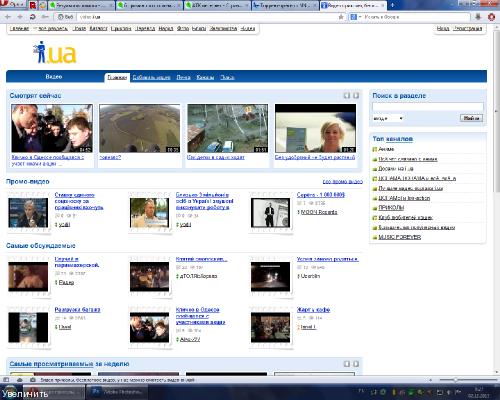This screenshot has width=500, height=400.
Task: Open the downloads arrow icon in toolbar
Action: pyautogui.click(x=478, y=17)
